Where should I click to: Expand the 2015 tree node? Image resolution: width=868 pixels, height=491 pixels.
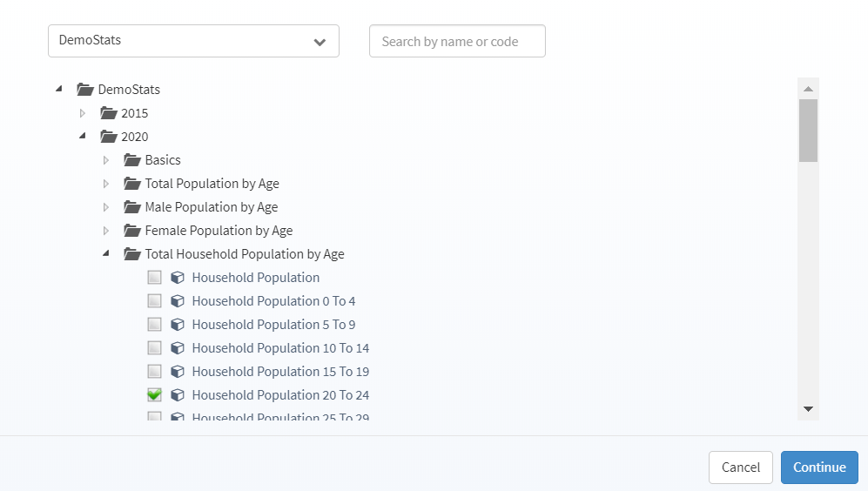tap(83, 113)
